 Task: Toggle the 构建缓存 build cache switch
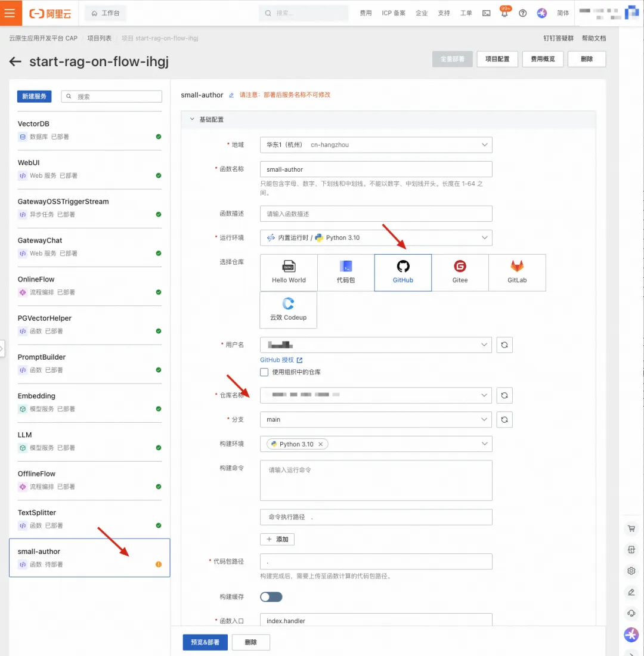pos(271,597)
